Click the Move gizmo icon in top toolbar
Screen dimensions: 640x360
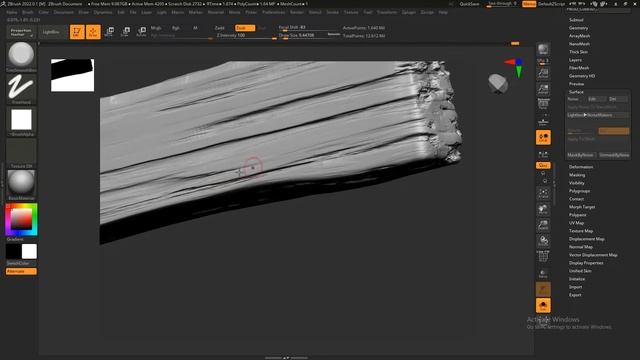click(109, 32)
